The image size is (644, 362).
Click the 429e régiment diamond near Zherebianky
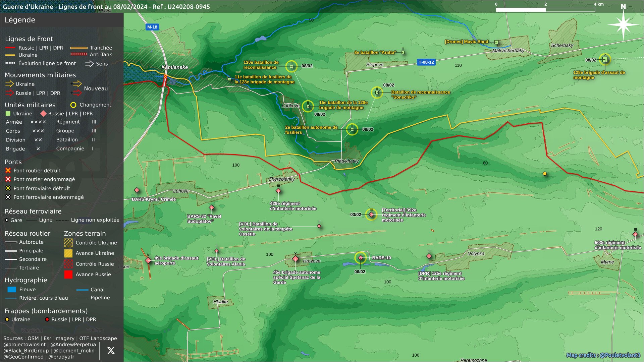[x=278, y=191]
